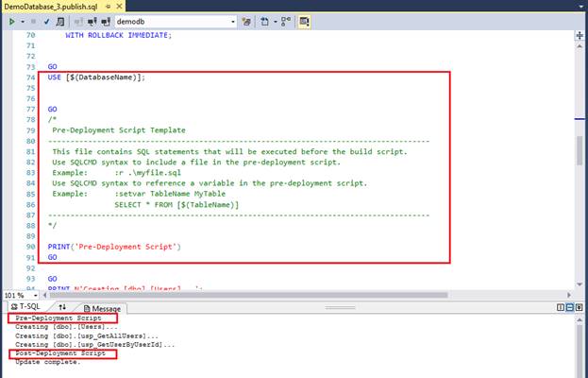Screen dimensions: 588x378
Task: Click the message pane scrollbar up arrow
Action: [580, 319]
